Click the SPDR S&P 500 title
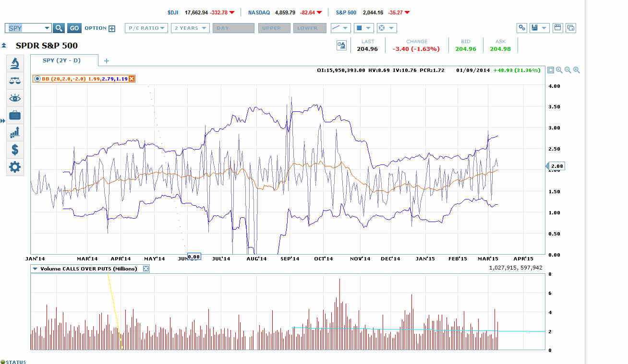 click(47, 46)
